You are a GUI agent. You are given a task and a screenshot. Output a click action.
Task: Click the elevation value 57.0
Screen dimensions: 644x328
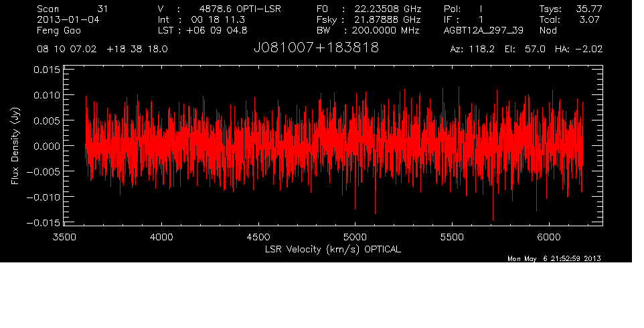tap(535, 50)
